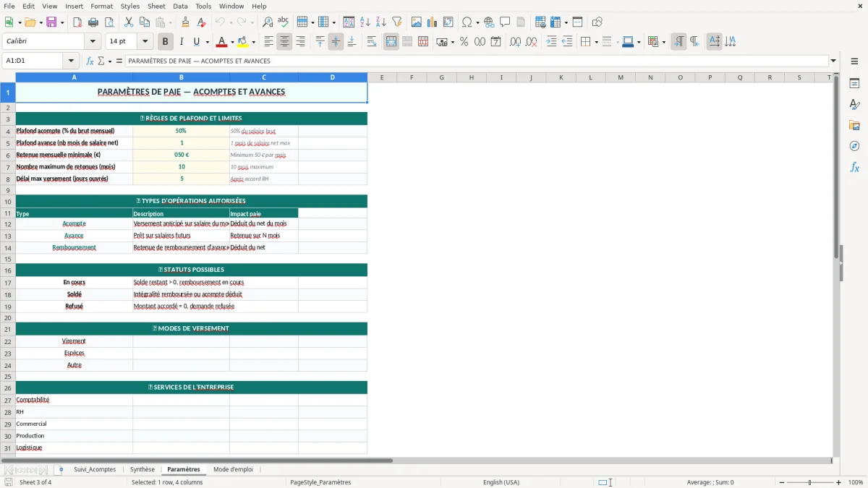868x488 pixels.
Task: Open Find & Replace icon
Action: coord(268,22)
